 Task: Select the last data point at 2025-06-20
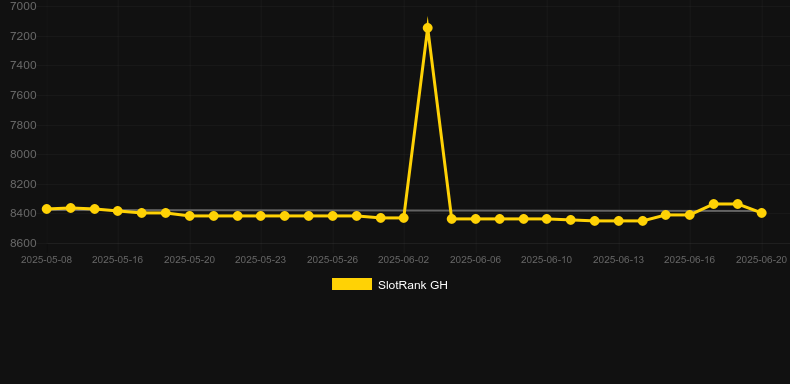pos(761,213)
